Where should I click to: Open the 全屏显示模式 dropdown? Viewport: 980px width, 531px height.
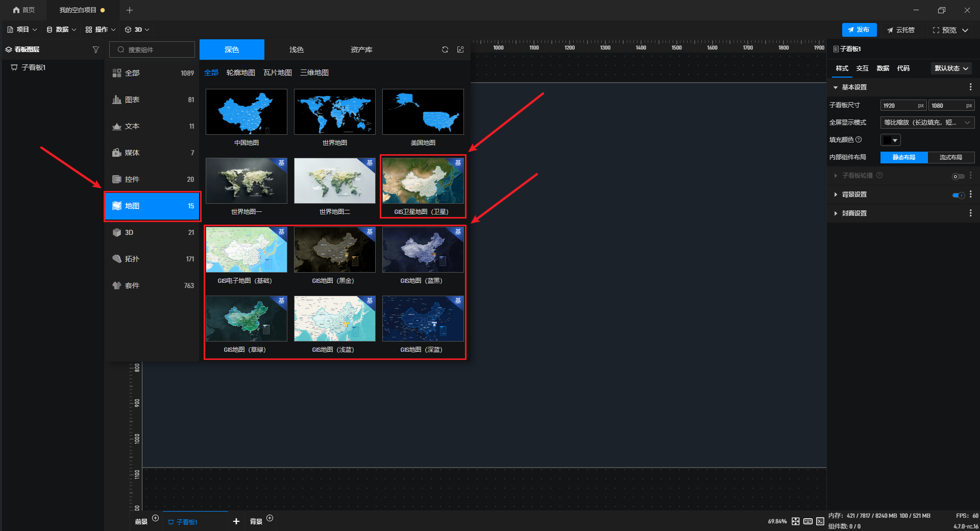point(927,123)
